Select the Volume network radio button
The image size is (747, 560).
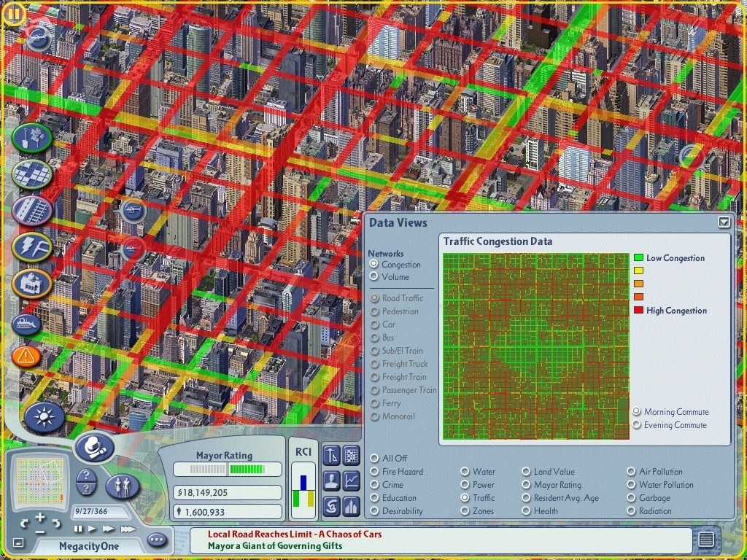[x=373, y=276]
